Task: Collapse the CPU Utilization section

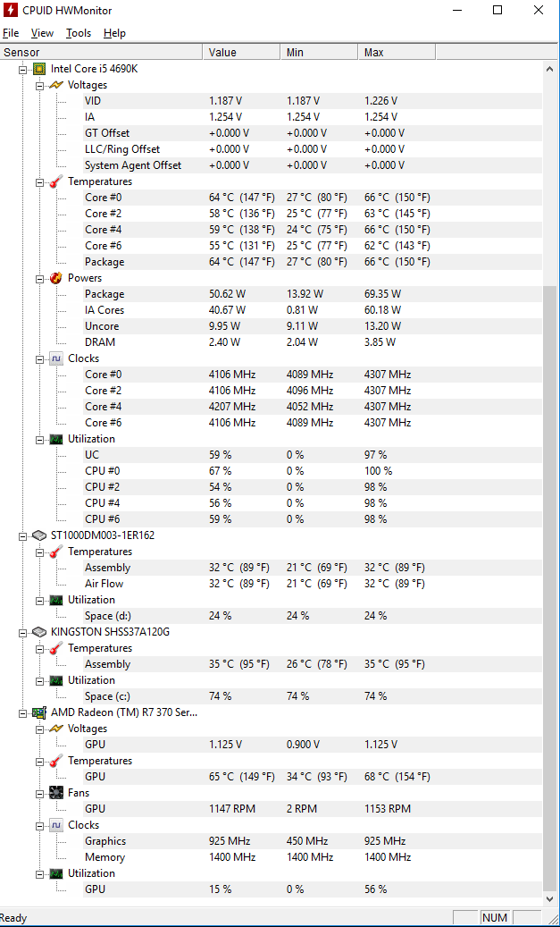Action: 39,439
